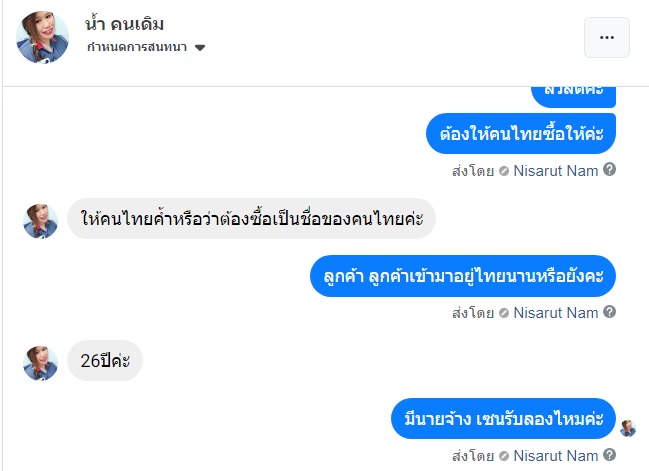Select the ต้องให้คนไทยซื้อให้ค่ะ message bubble
The width and height of the screenshot is (649, 471).
pos(520,133)
